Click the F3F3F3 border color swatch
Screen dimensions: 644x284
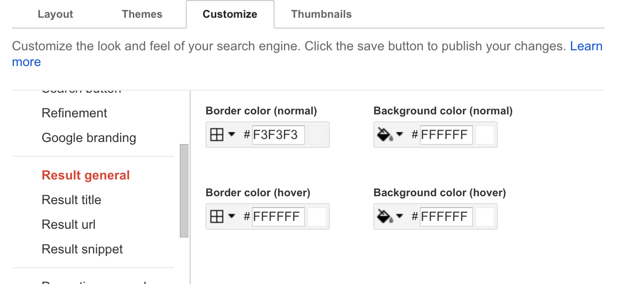[317, 135]
